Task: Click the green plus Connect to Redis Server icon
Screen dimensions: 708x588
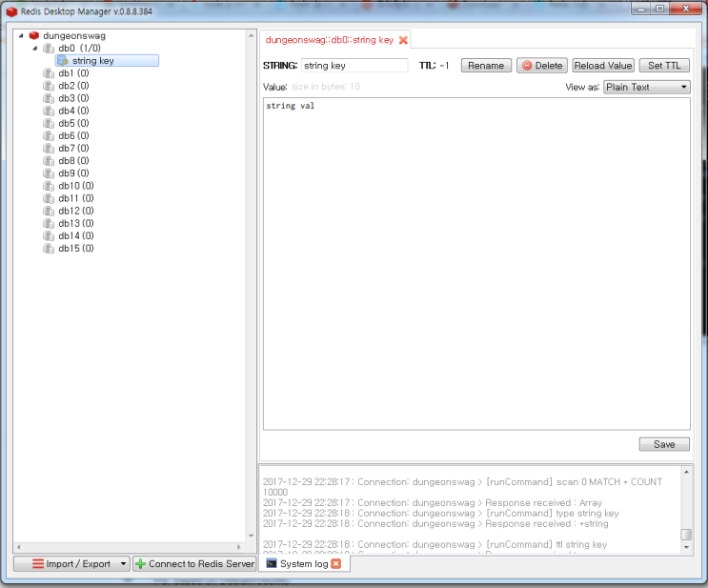Action: coord(140,563)
